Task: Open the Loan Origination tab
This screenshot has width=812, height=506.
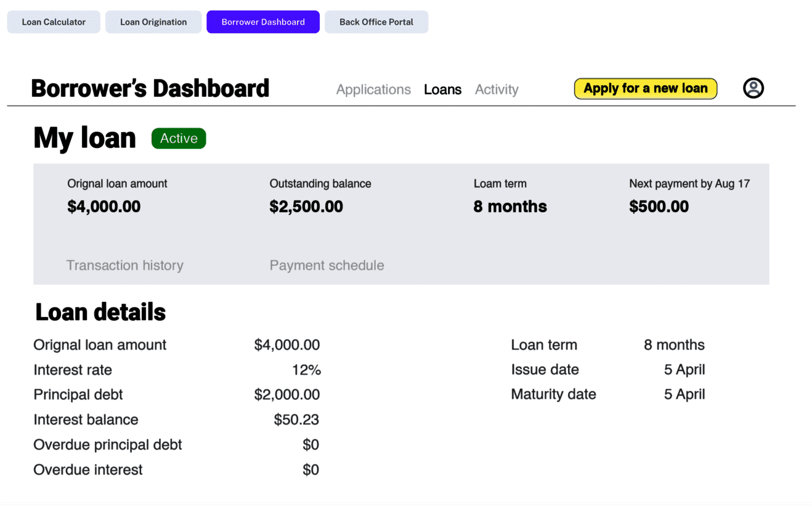Action: 153,22
